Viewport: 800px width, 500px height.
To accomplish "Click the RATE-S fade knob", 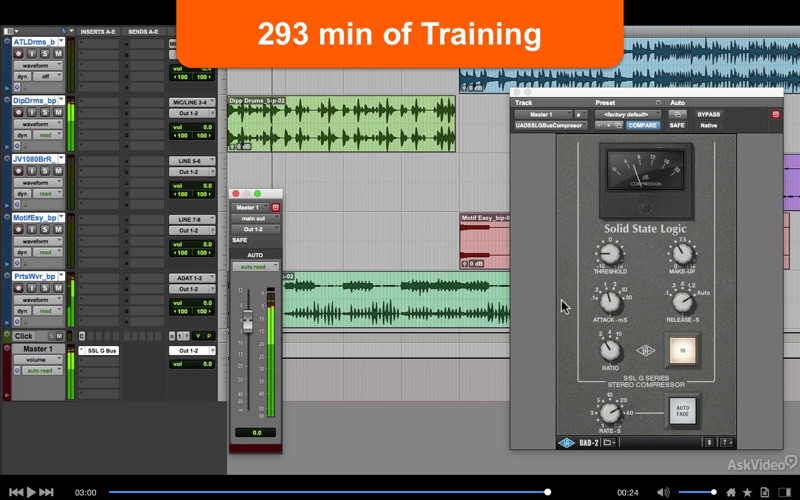I will click(x=610, y=412).
